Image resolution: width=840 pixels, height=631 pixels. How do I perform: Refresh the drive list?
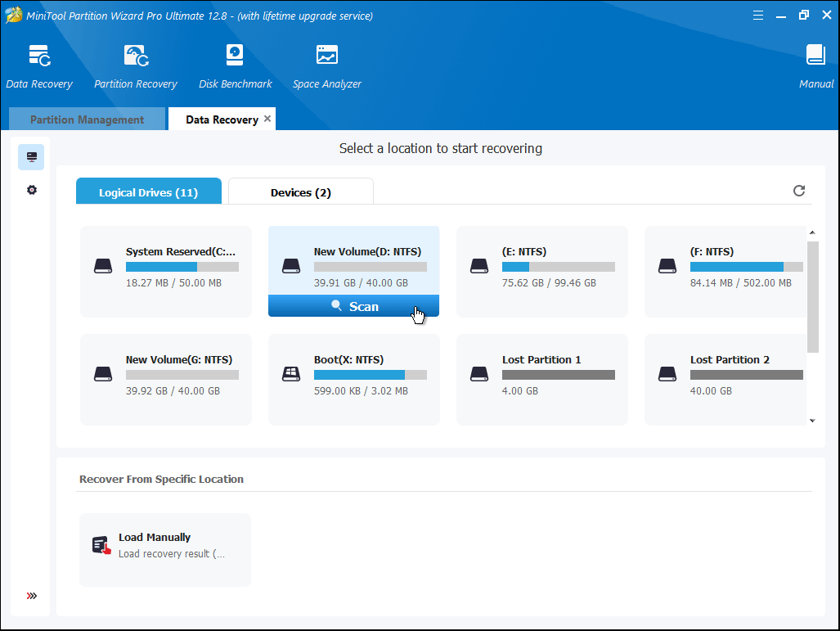click(x=799, y=191)
